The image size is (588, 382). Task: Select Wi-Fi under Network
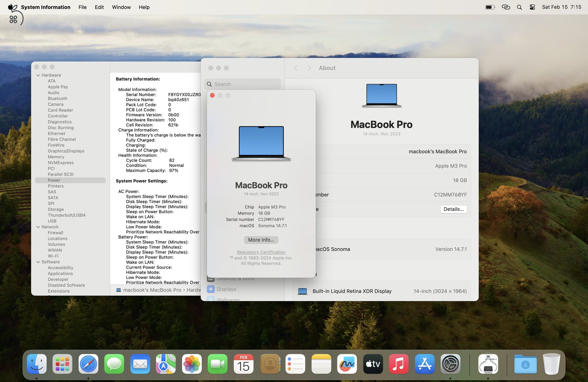53,256
